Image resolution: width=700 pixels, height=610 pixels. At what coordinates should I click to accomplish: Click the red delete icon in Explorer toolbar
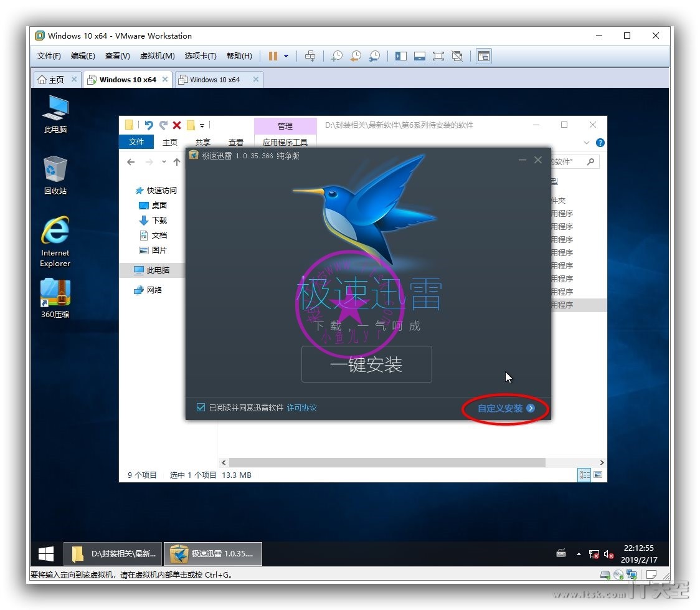pos(177,125)
